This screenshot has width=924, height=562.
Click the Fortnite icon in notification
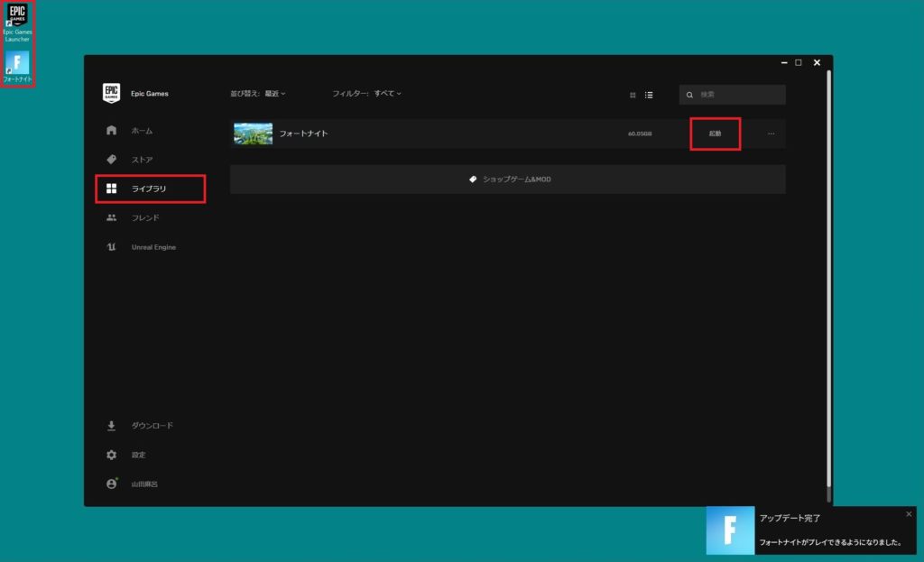click(730, 530)
